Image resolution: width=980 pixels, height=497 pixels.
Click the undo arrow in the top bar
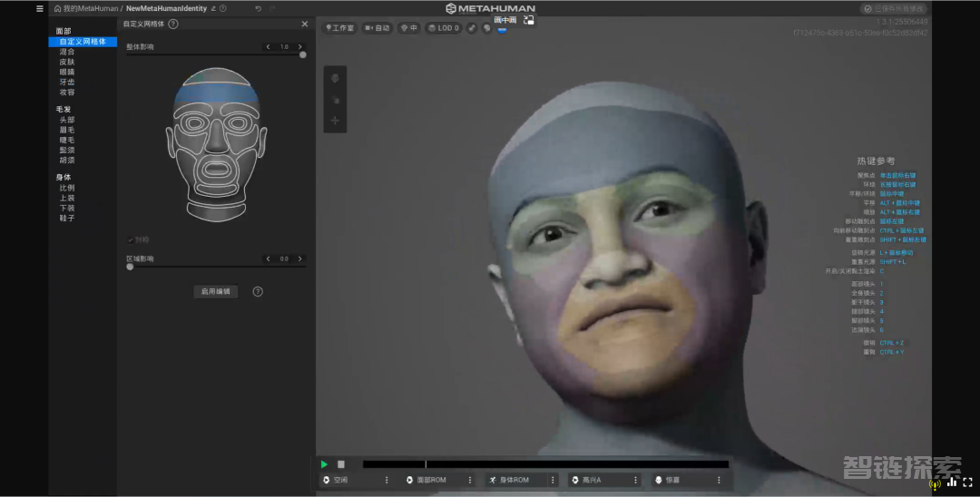point(258,9)
